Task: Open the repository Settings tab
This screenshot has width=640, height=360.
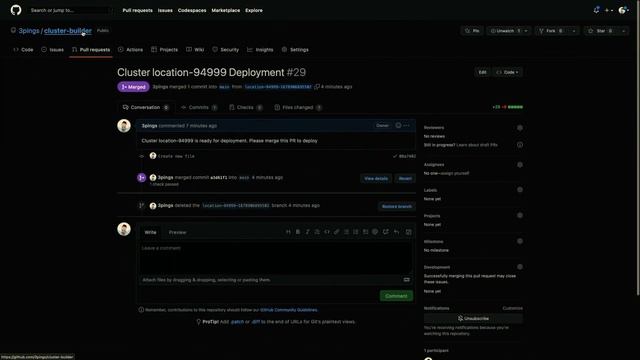Action: point(295,50)
